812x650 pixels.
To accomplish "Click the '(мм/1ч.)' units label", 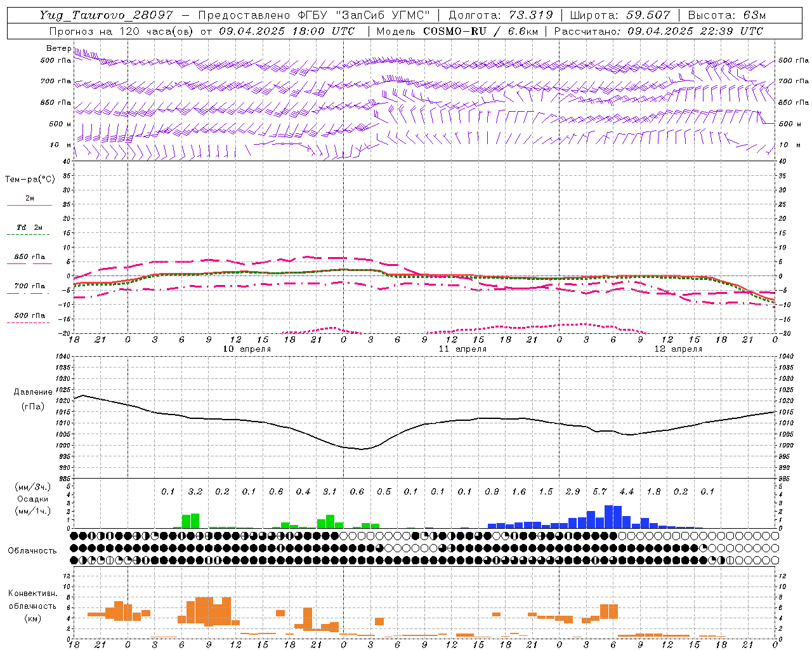I will point(33,511).
